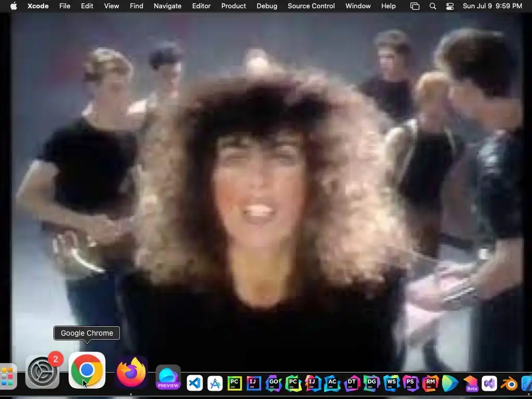Open Control Center in the menu bar
Image resolution: width=532 pixels, height=399 pixels.
tap(450, 6)
